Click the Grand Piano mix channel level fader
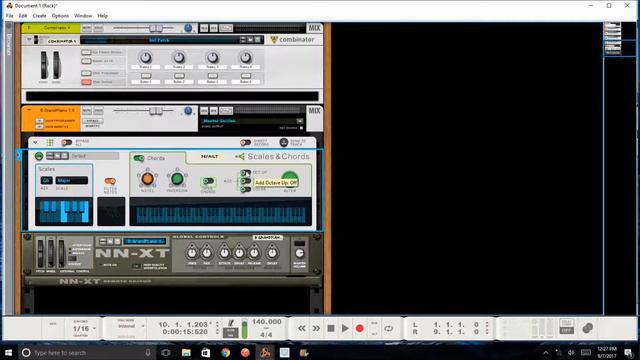 [156, 111]
